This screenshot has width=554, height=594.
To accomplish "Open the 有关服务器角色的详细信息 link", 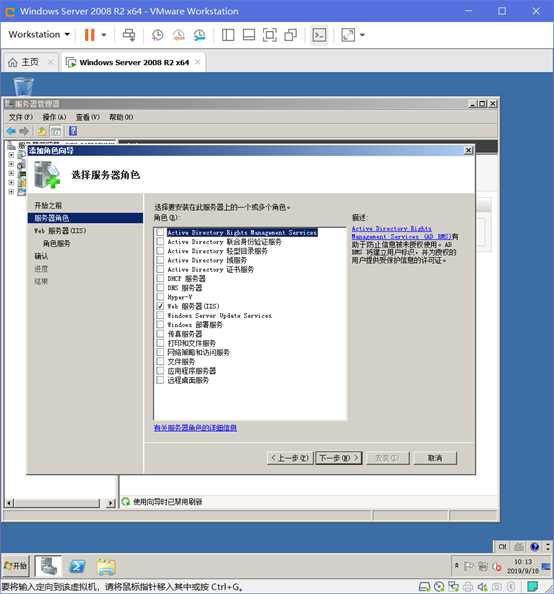I will [x=195, y=428].
